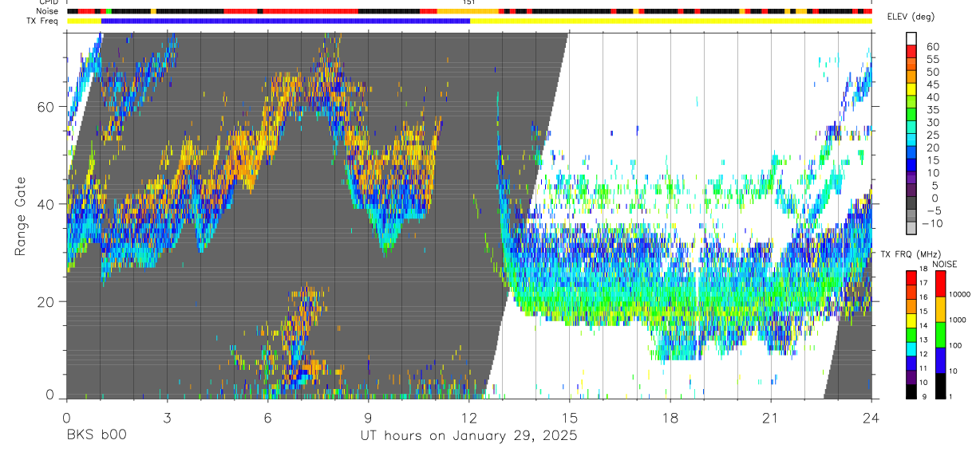Click the 'NOISE' legend title
Image resolution: width=980 pixels, height=452 pixels.
pyautogui.click(x=944, y=264)
